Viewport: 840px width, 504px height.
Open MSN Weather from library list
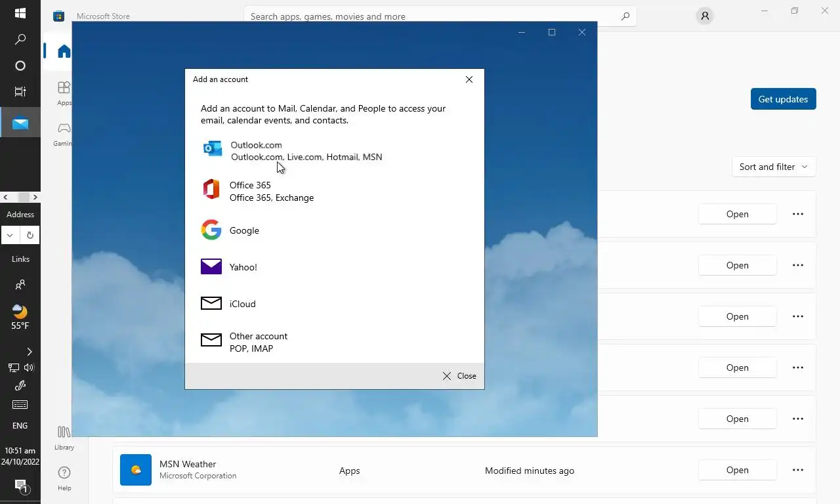tap(738, 470)
